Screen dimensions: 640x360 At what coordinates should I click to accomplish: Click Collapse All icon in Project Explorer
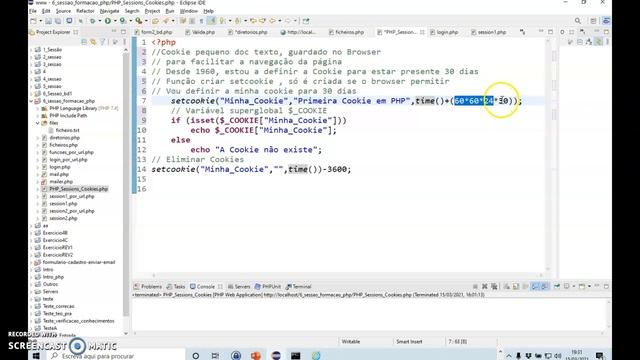pos(84,42)
